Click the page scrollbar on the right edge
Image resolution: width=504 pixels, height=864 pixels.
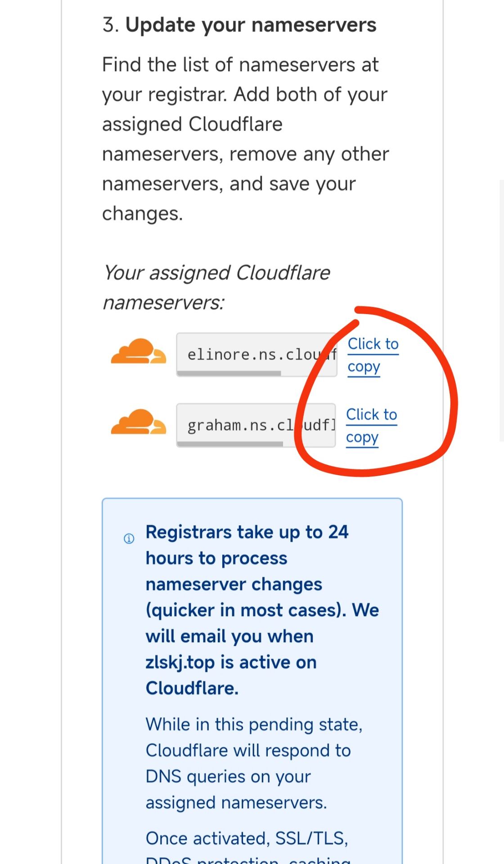pos(502,310)
